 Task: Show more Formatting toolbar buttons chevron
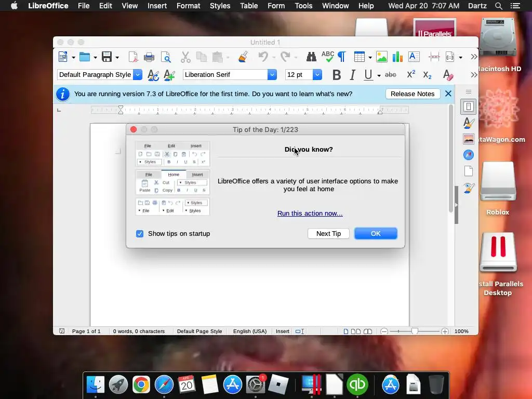(x=474, y=75)
